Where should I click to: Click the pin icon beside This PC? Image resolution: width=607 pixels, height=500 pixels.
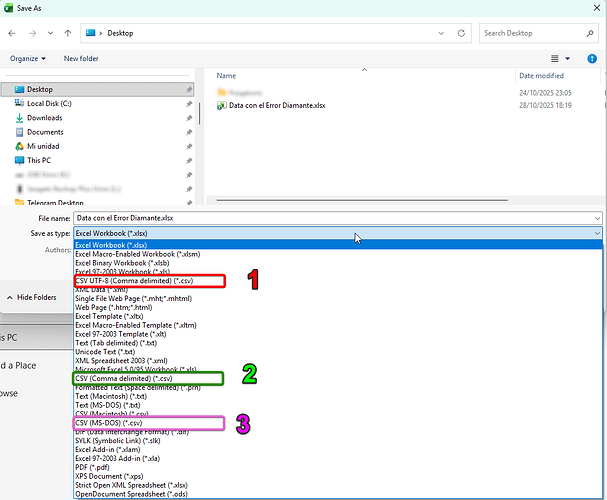189,161
